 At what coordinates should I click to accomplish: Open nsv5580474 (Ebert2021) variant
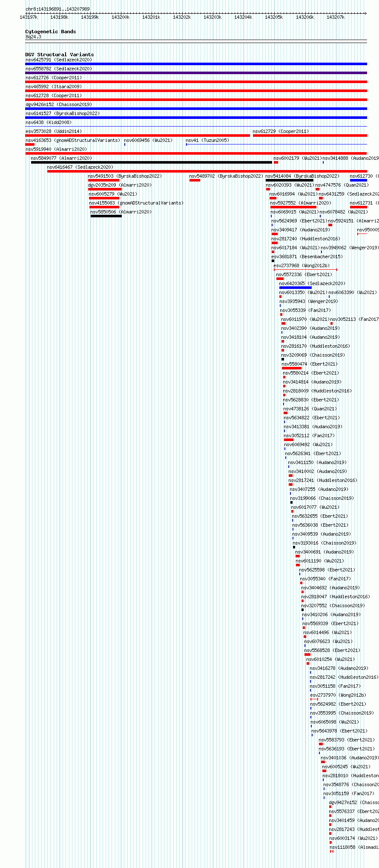310,364
